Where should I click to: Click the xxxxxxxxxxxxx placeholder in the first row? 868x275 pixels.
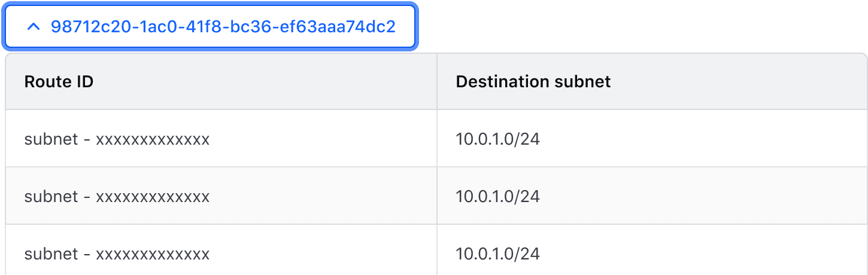[153, 140]
